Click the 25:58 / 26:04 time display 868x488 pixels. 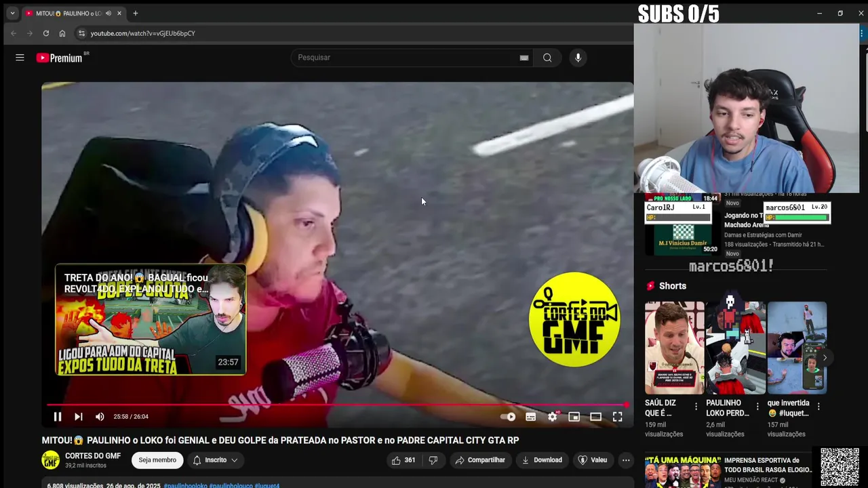point(131,417)
